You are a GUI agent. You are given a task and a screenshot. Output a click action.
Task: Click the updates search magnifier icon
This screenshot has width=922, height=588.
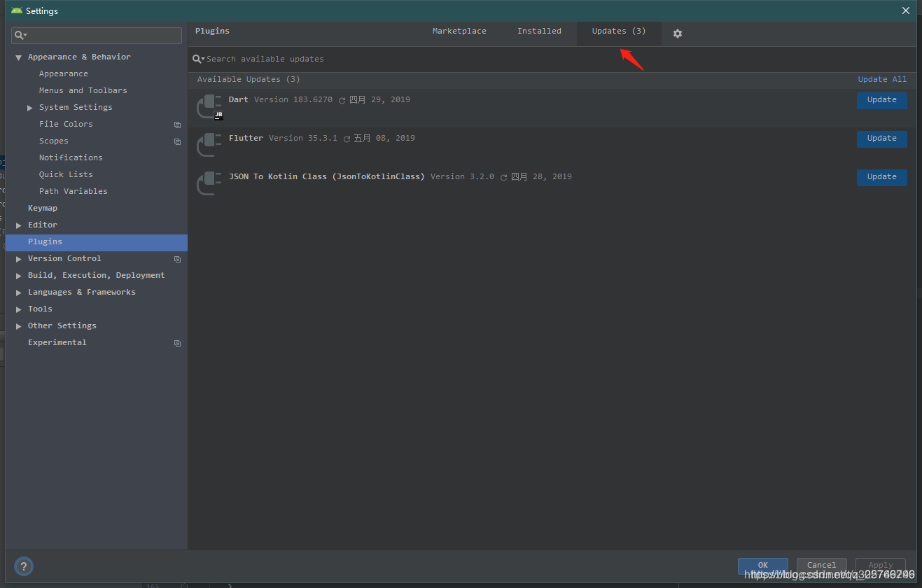(198, 59)
